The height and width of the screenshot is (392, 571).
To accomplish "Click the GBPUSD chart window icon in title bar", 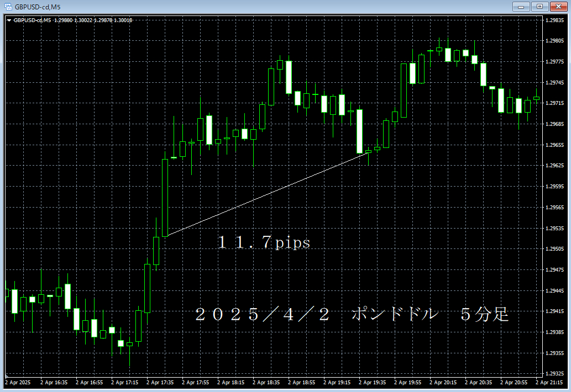I will coord(8,7).
